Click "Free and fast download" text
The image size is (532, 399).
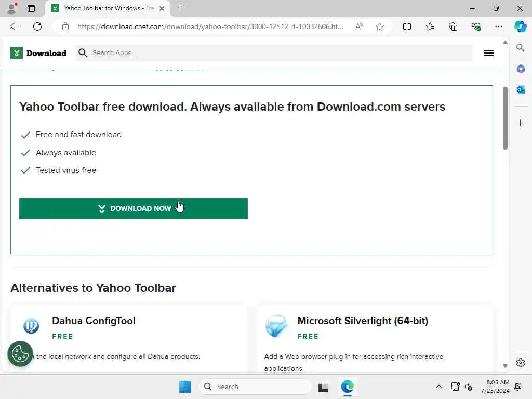(x=78, y=135)
